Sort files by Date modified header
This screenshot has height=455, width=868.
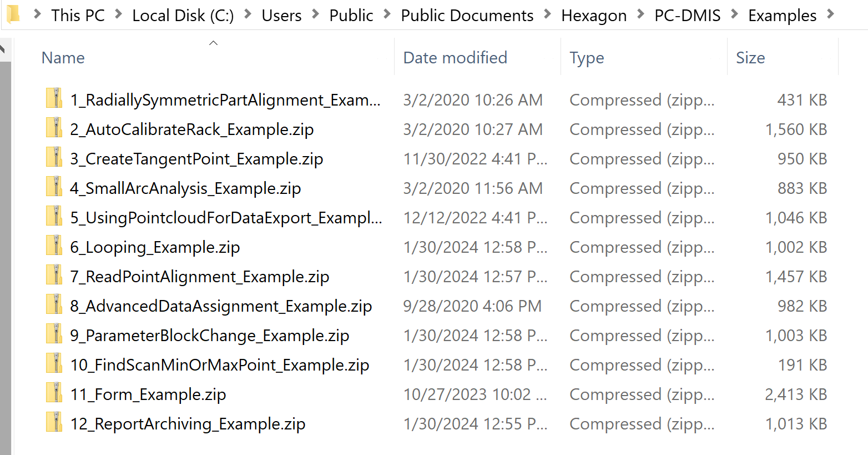455,57
